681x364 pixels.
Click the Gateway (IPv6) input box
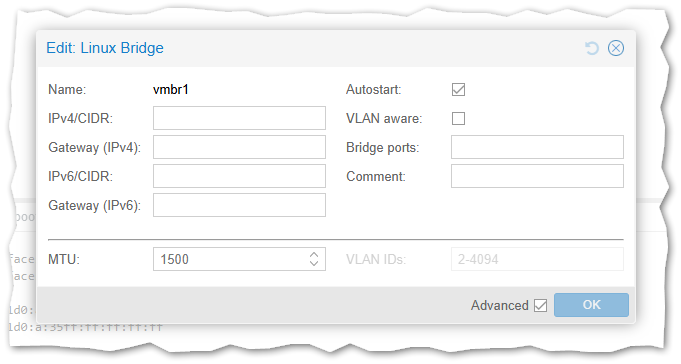point(239,205)
